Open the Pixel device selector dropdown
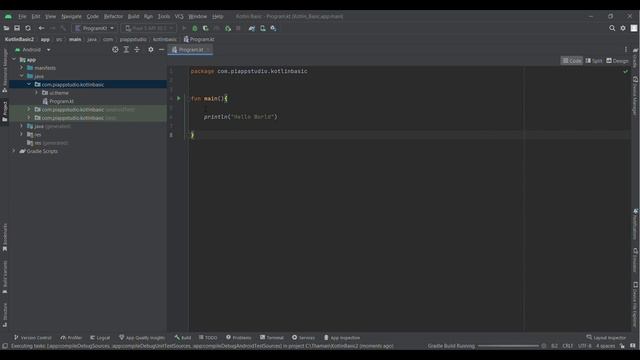 (149, 28)
